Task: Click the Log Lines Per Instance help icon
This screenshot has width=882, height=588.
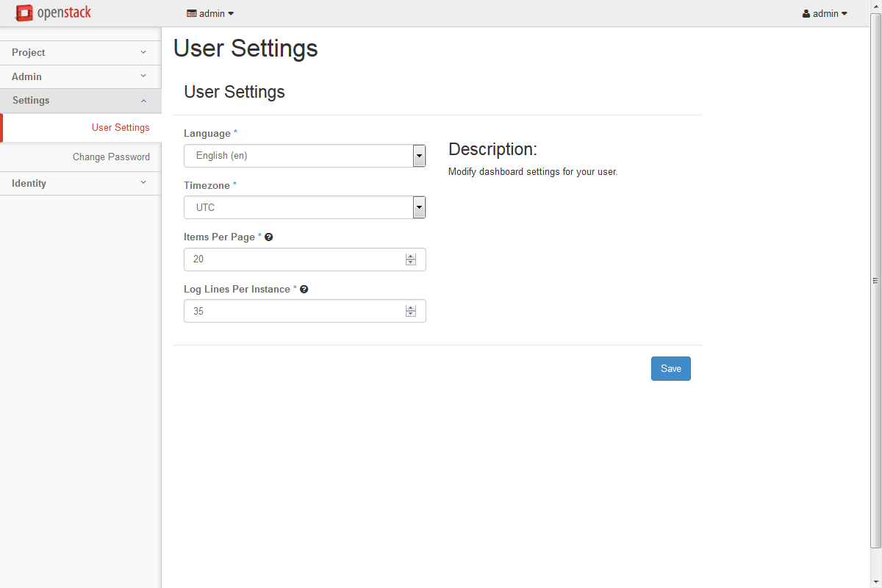Action: click(304, 290)
